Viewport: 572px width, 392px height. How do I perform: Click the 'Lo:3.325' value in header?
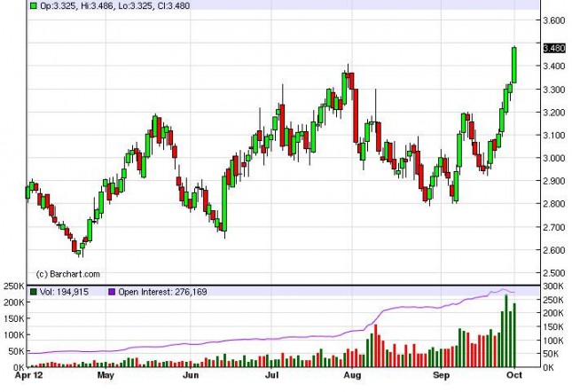click(x=136, y=5)
